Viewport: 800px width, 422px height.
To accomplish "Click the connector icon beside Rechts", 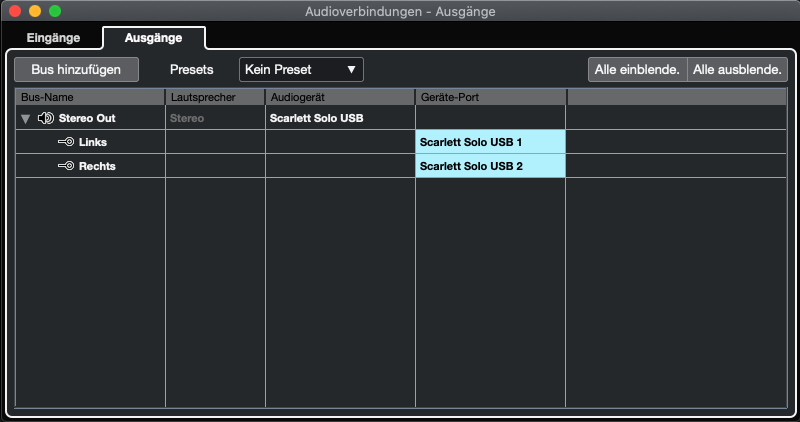I will click(66, 166).
